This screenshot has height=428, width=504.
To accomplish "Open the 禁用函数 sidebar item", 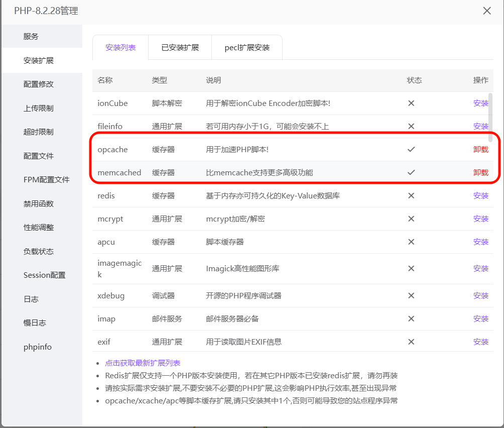I will coord(39,203).
